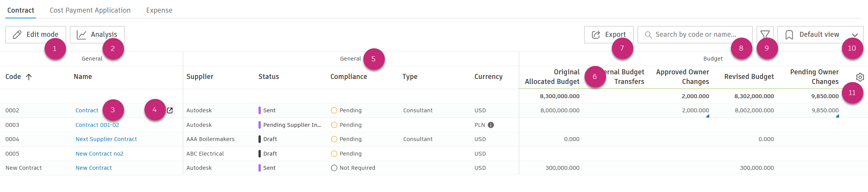Click the search magnifier icon

point(648,35)
